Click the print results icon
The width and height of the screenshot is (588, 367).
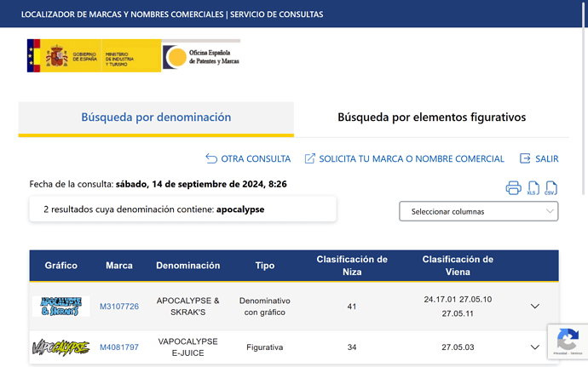point(513,188)
